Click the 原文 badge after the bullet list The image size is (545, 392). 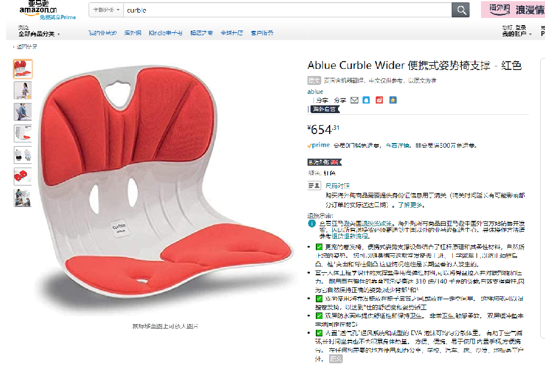tap(336, 358)
